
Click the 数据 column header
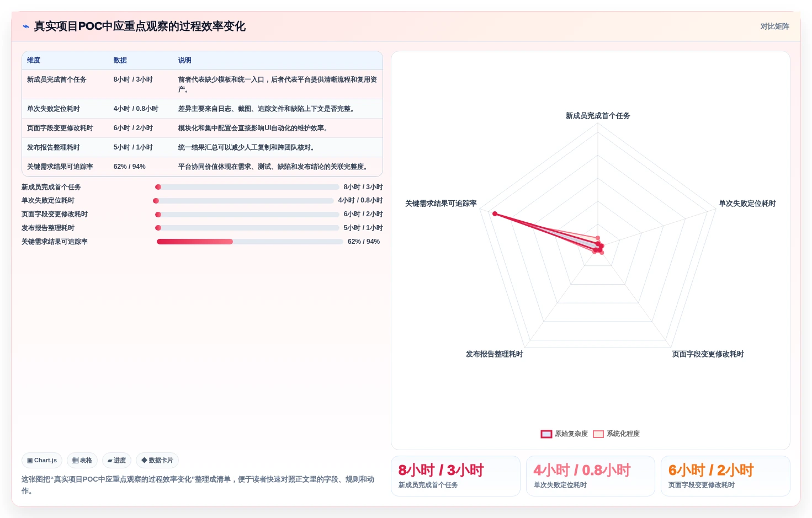pos(120,60)
